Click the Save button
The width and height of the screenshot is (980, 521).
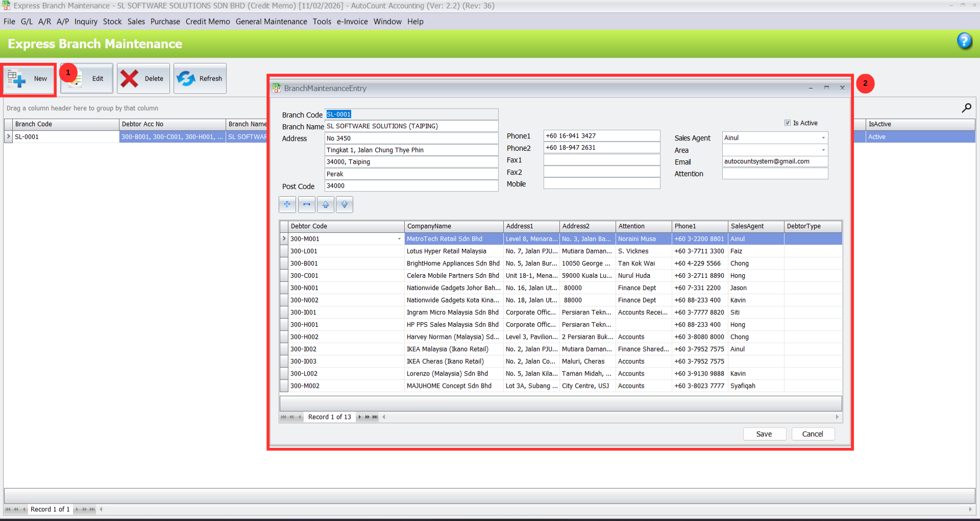click(x=764, y=434)
